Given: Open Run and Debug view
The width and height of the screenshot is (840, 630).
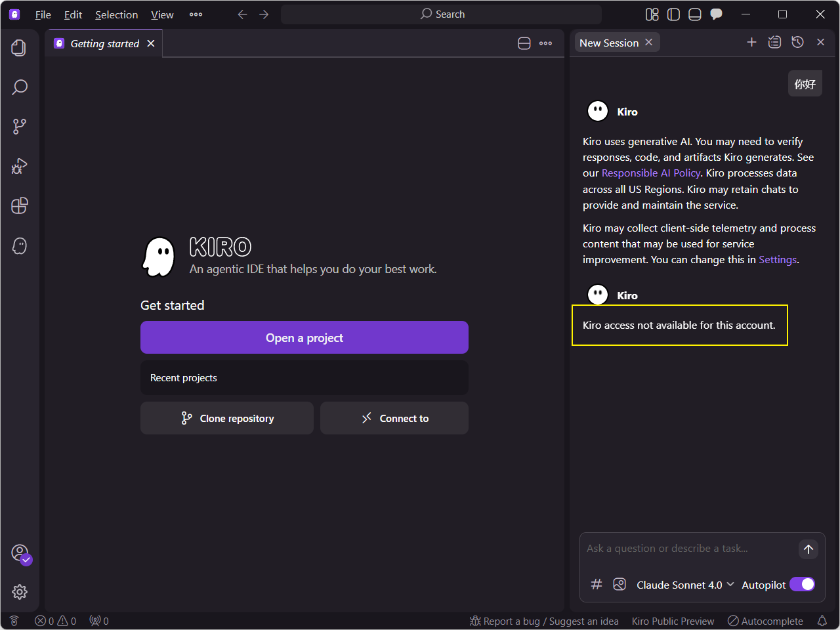Looking at the screenshot, I should click(19, 166).
